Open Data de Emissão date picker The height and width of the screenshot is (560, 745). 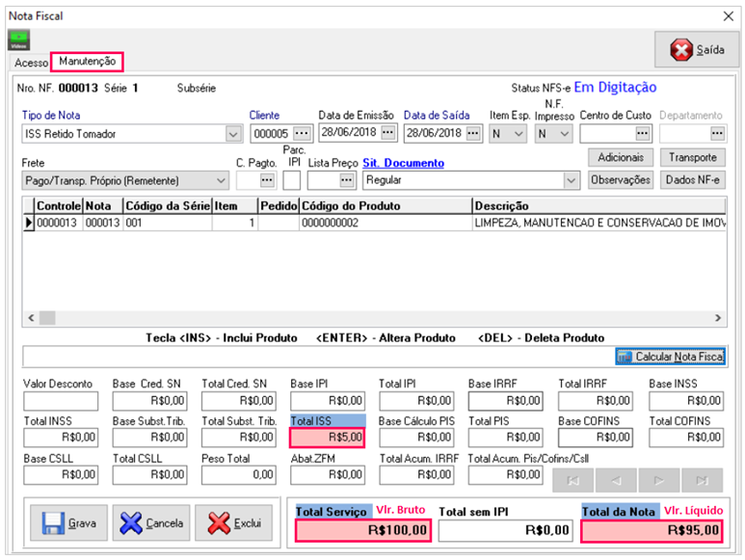387,133
